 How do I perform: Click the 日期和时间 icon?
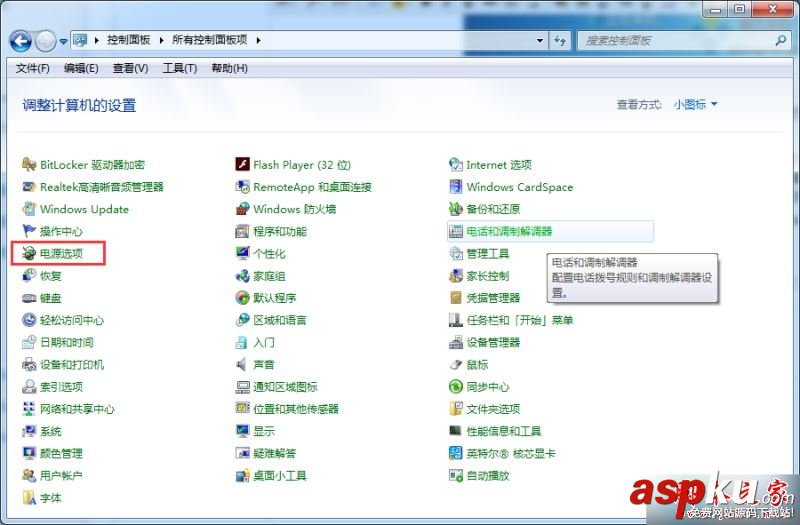pyautogui.click(x=29, y=342)
